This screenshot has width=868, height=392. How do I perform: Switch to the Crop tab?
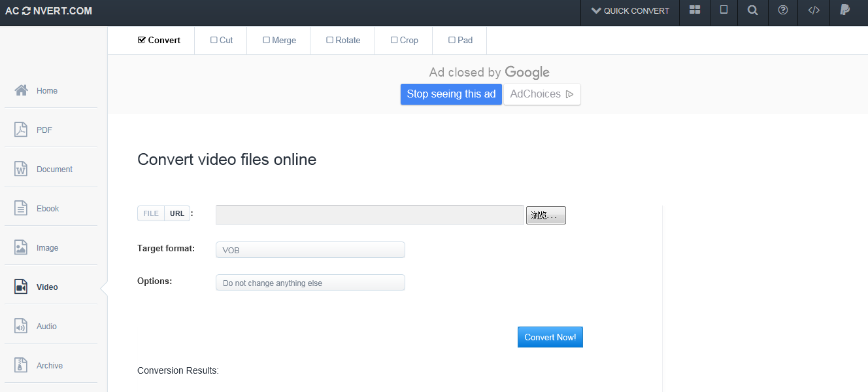pos(405,40)
